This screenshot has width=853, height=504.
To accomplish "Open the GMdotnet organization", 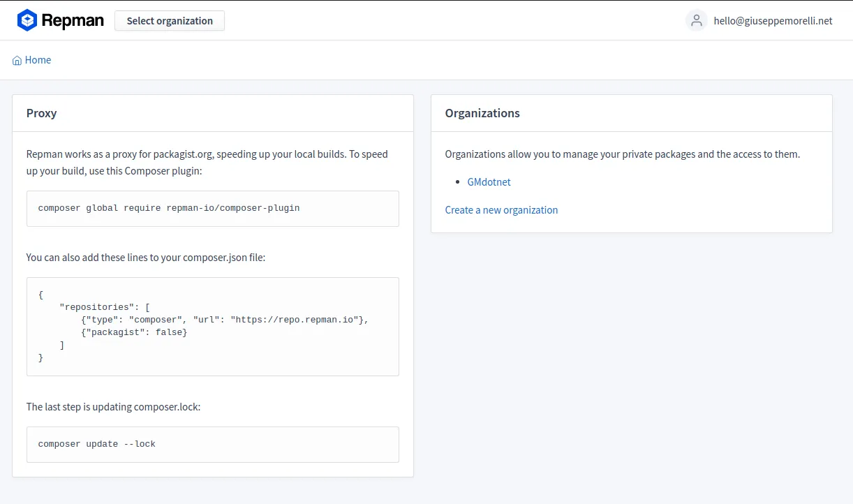I will point(489,182).
